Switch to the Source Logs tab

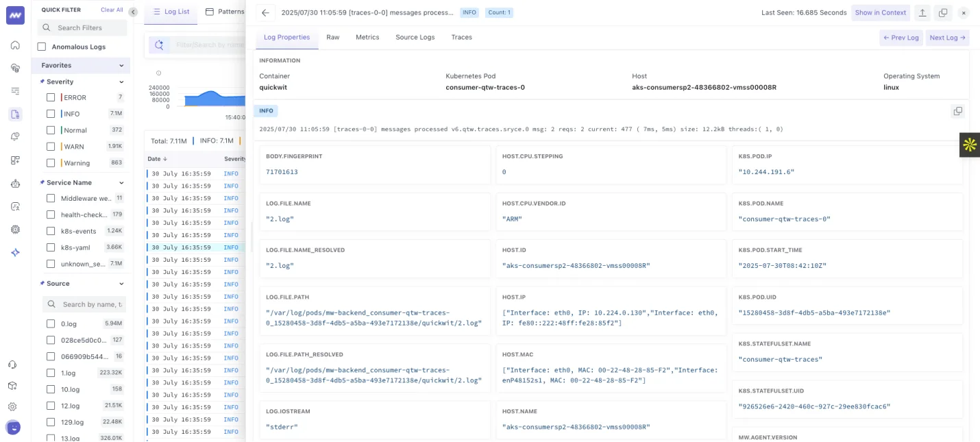[415, 37]
